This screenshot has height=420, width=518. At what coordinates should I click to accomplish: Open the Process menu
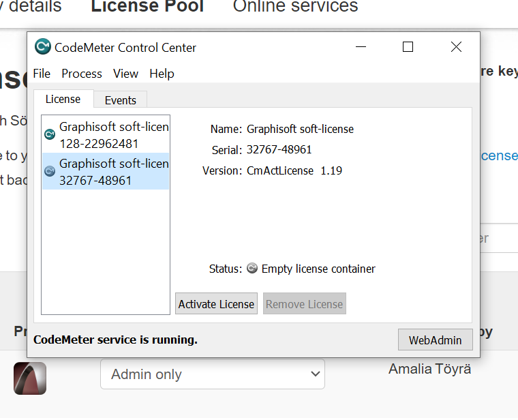tap(82, 74)
